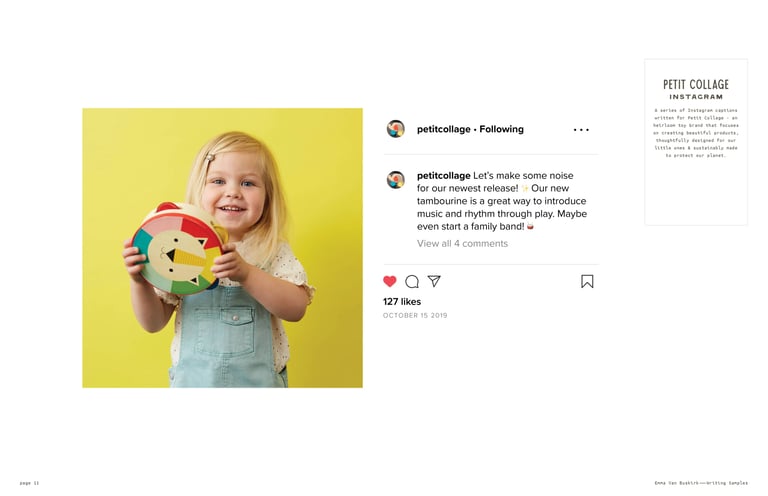Toggle the Following status button
The image size is (768, 496).
[502, 129]
